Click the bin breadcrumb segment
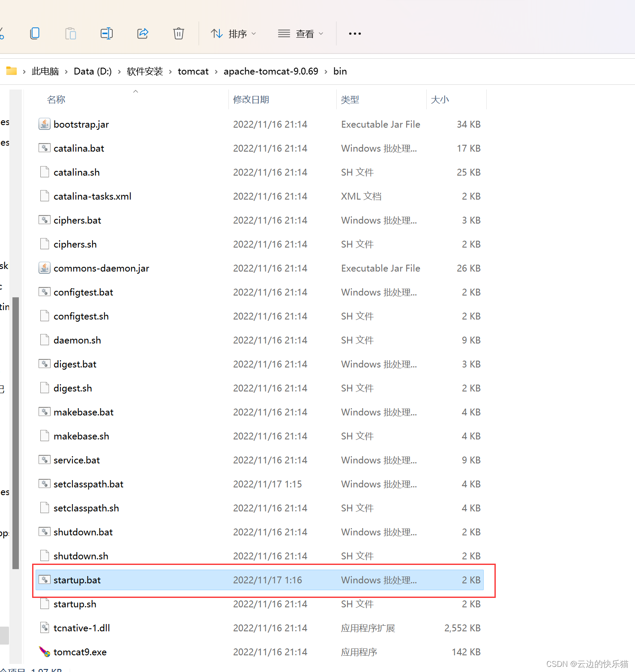This screenshot has width=635, height=672. 340,72
